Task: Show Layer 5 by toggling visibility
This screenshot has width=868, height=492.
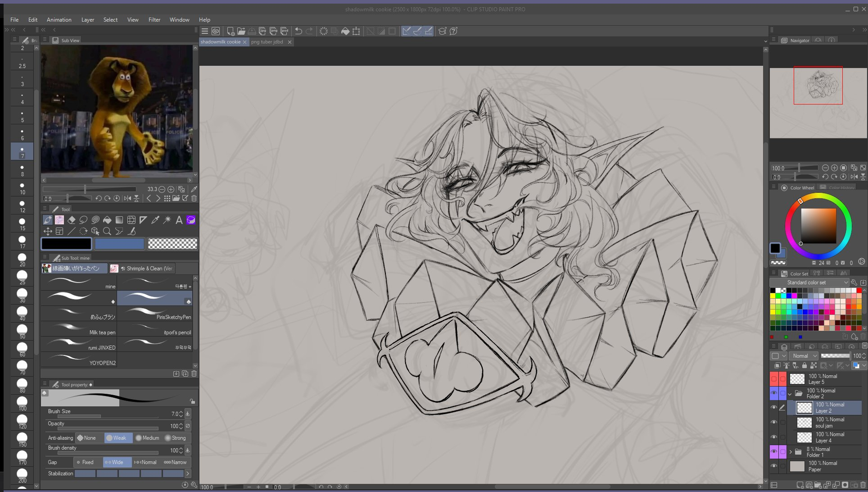Action: pyautogui.click(x=774, y=379)
